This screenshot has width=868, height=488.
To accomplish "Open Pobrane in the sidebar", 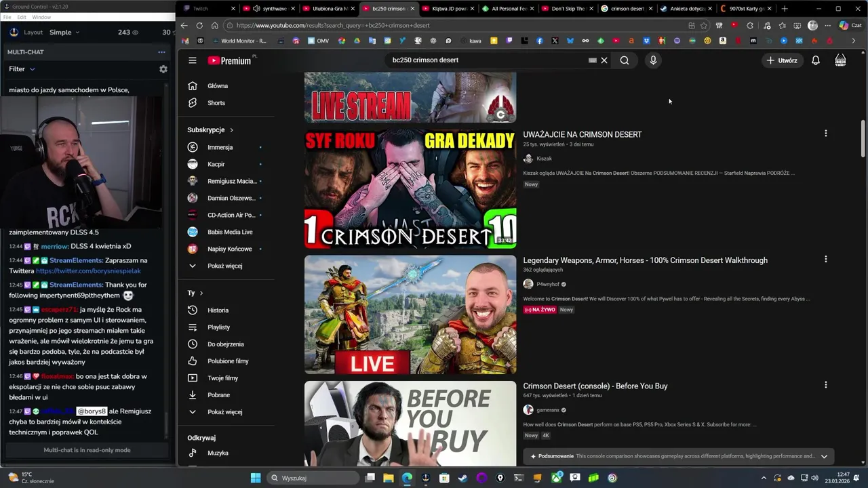I will 218,395.
